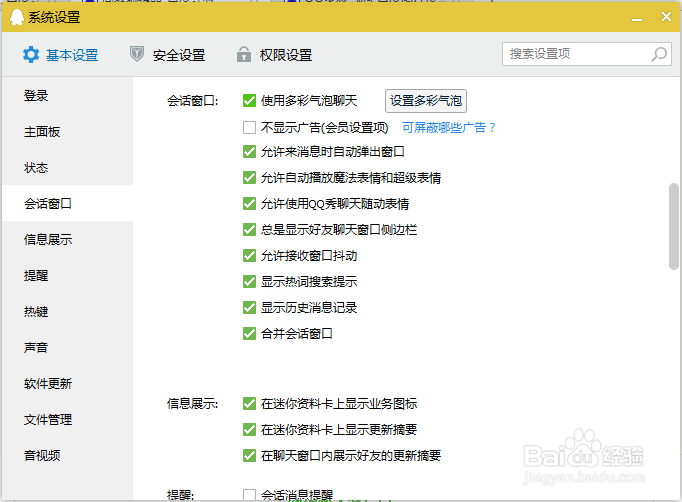
Task: Select 热键 in the sidebar
Action: [67, 312]
